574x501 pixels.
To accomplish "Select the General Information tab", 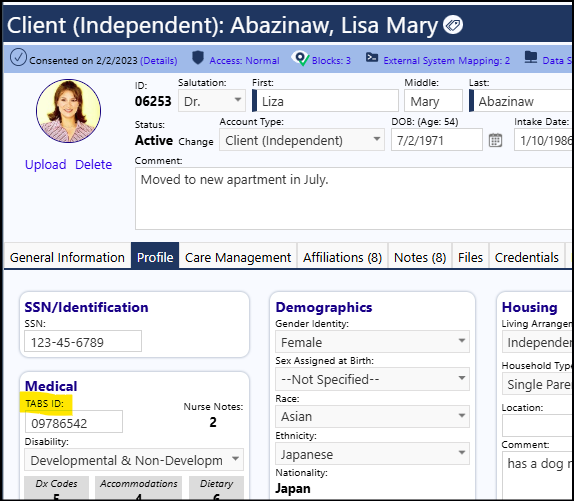I will [x=67, y=257].
